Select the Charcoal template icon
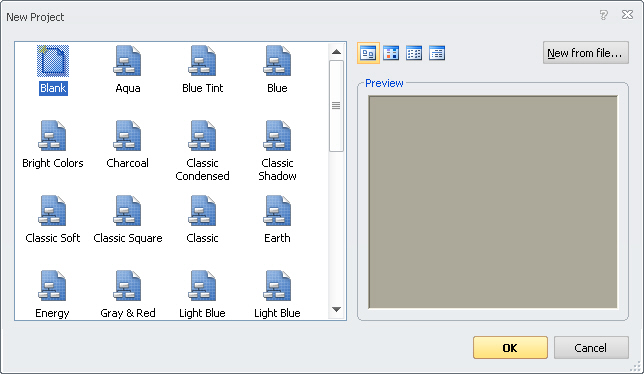Image resolution: width=644 pixels, height=374 pixels. pyautogui.click(x=127, y=135)
